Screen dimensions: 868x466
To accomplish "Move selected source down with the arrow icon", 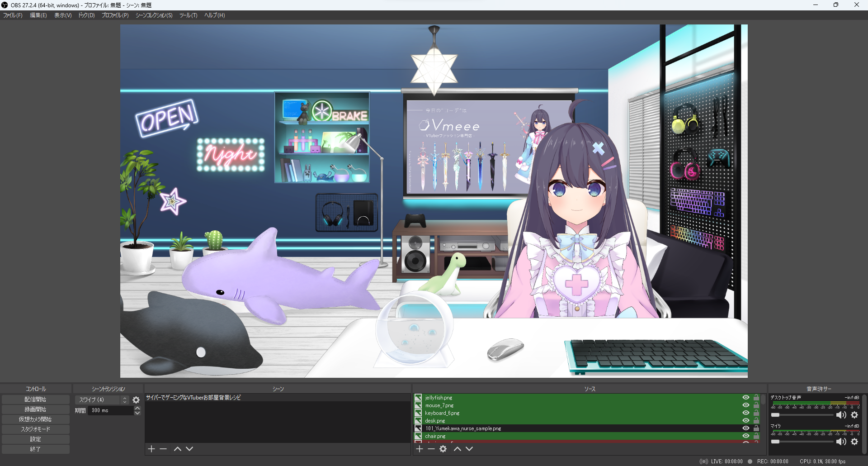I will pyautogui.click(x=469, y=449).
